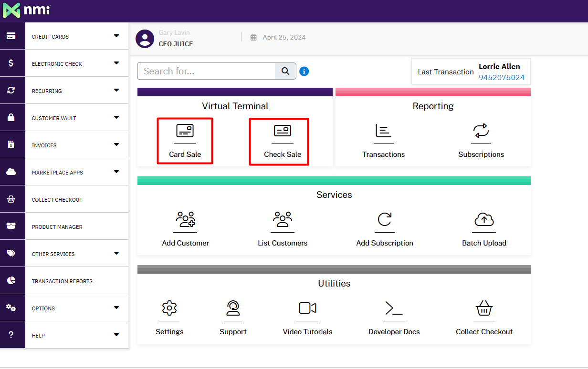Select Electronic Check menu label

57,64
